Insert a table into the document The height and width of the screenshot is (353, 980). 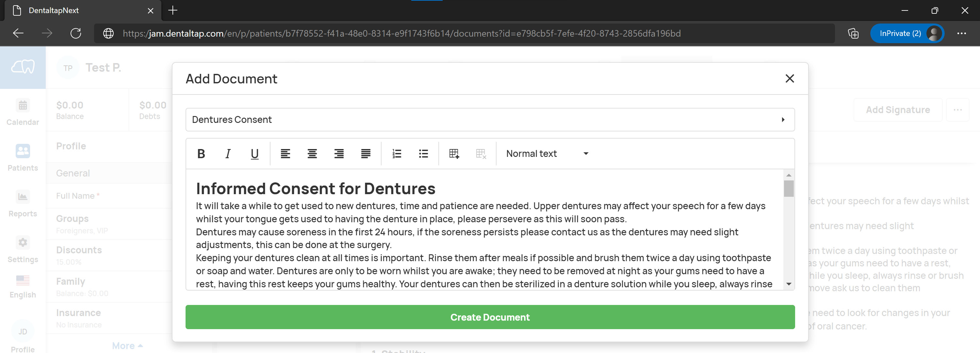[x=454, y=154]
